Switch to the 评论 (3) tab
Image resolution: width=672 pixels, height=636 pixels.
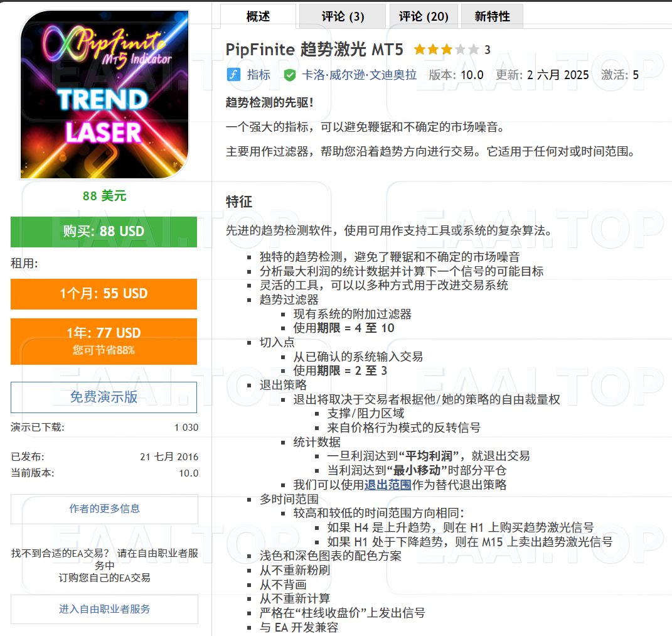[343, 16]
